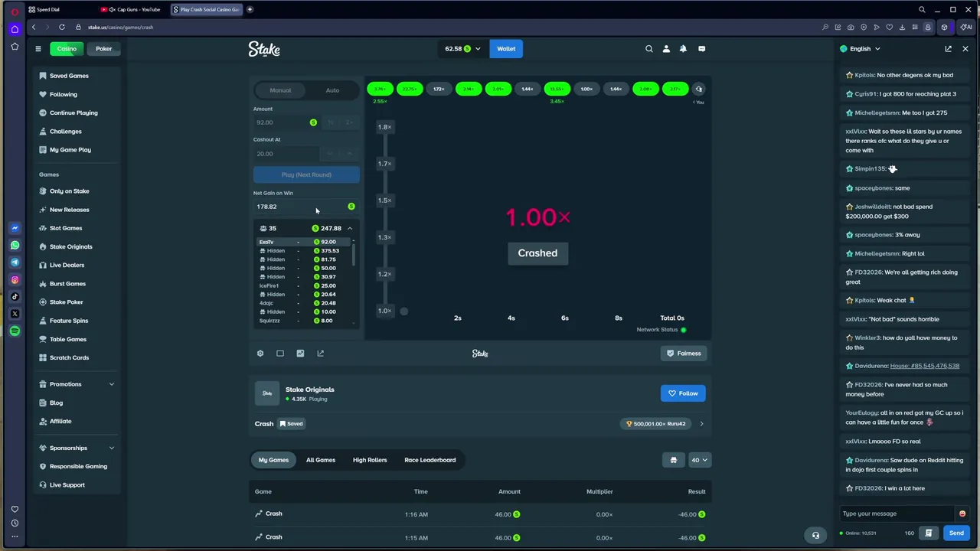Image resolution: width=980 pixels, height=551 pixels.
Task: Click the bet Amount input field
Action: pos(287,122)
